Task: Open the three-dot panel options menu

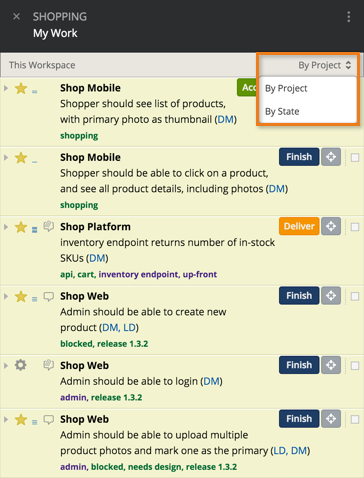Action: pos(348,17)
